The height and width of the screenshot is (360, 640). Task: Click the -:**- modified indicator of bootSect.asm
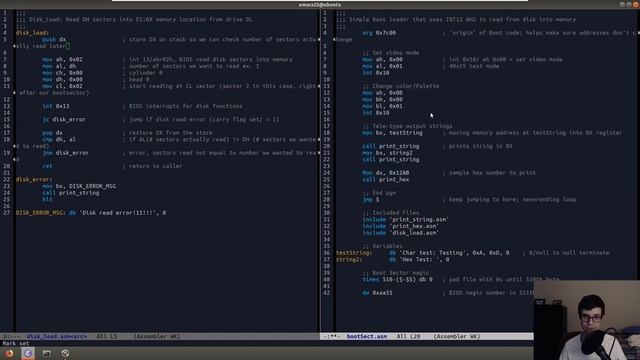[331, 337]
